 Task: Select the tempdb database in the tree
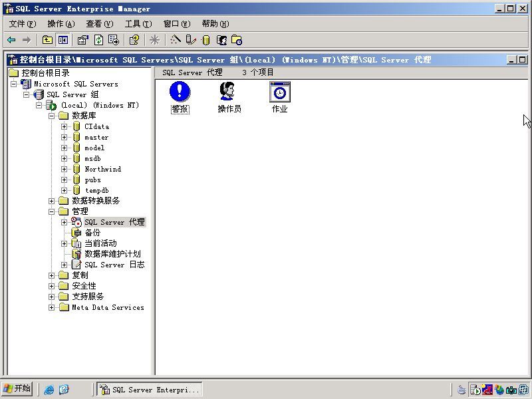pyautogui.click(x=96, y=190)
